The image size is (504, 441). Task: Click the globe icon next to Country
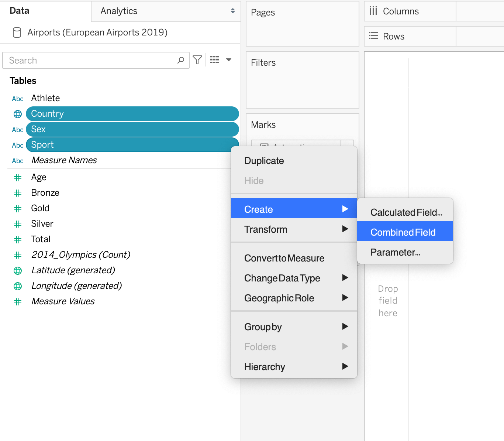(x=18, y=114)
